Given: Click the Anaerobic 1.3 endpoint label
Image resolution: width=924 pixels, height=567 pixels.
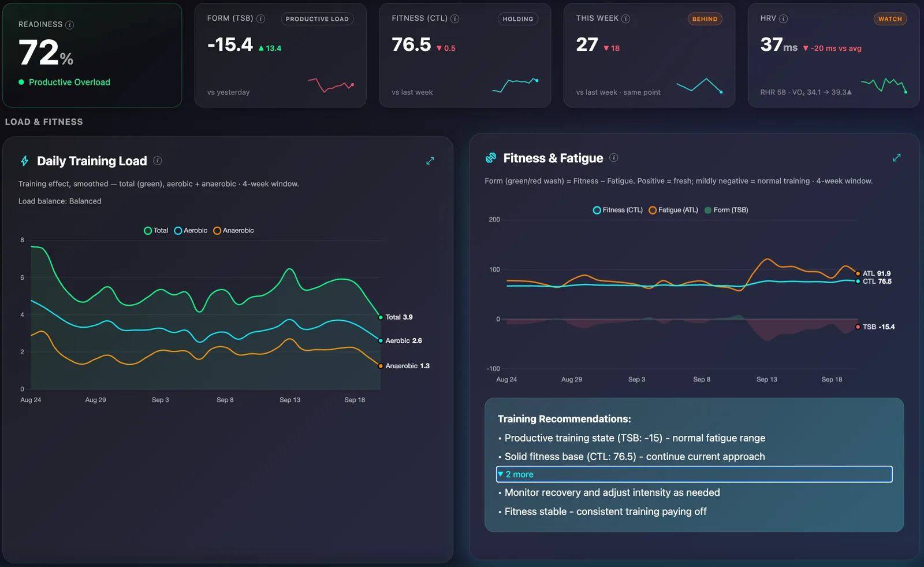Looking at the screenshot, I should (408, 366).
